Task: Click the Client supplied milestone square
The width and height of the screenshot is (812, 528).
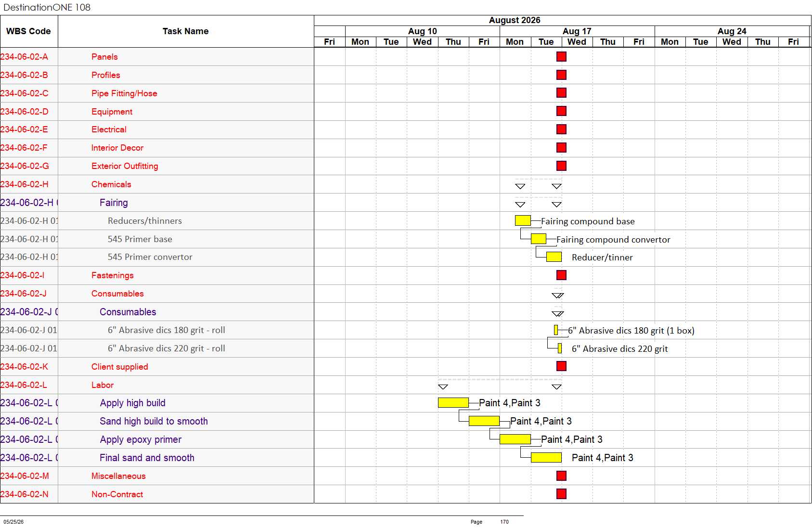Action: 561,366
